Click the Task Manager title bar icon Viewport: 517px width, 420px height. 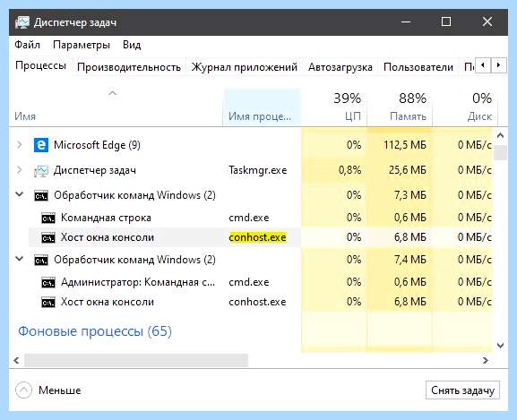tap(22, 22)
